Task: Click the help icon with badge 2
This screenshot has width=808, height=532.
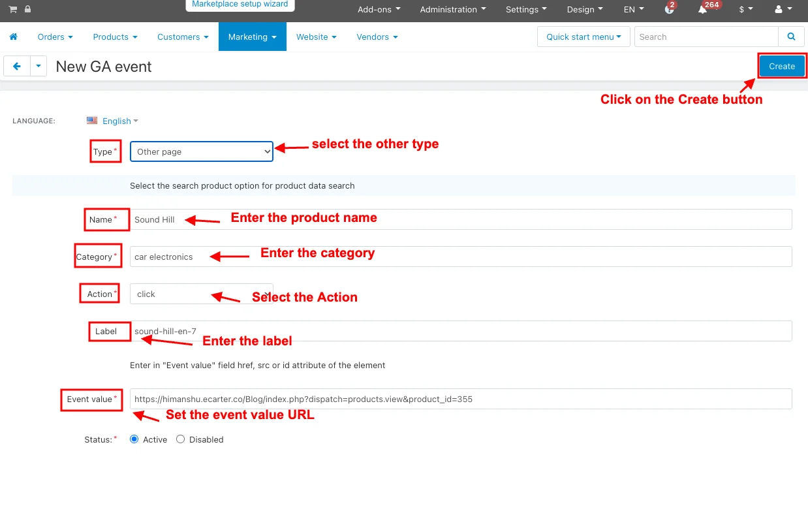Action: point(669,10)
